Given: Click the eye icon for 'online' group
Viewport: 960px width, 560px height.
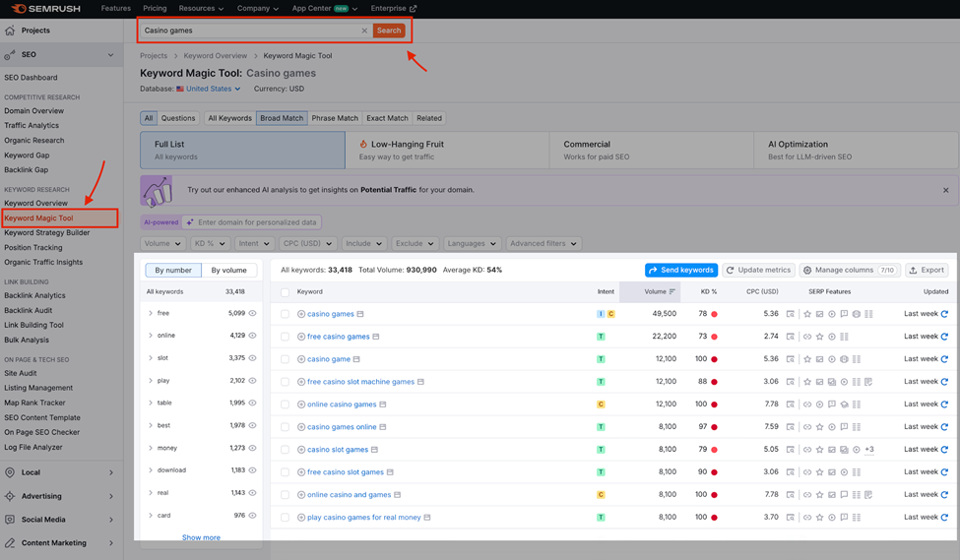Looking at the screenshot, I should [252, 336].
